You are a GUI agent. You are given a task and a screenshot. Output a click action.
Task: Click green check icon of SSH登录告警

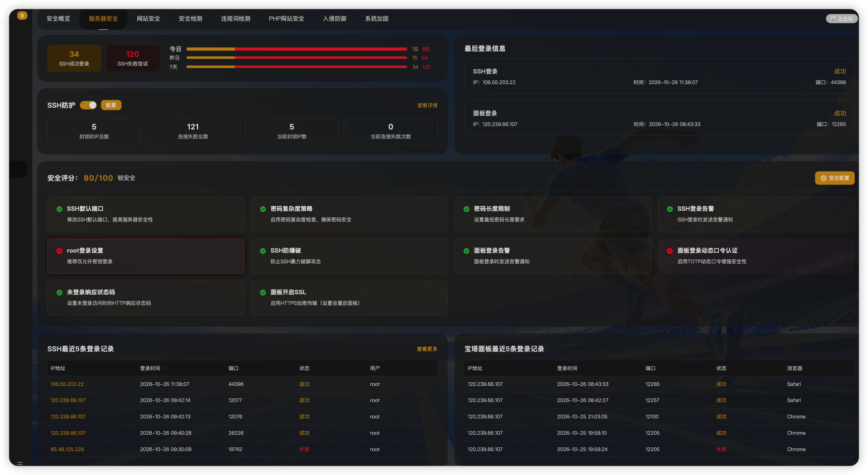[x=670, y=209]
